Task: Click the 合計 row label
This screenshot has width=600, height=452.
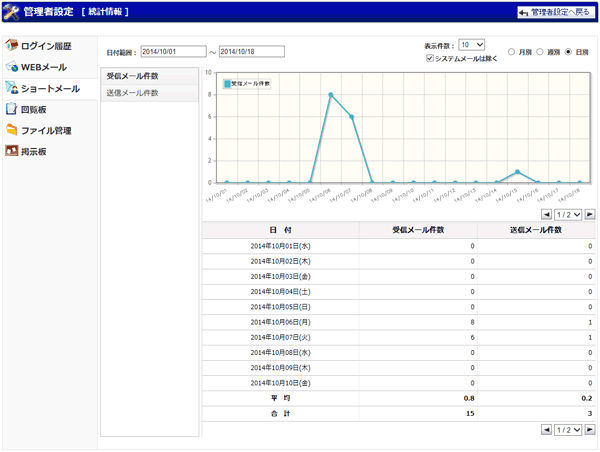Action: 280,414
